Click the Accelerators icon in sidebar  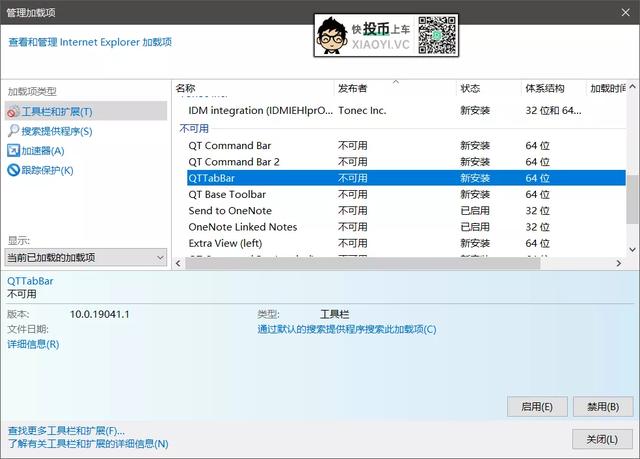point(14,151)
